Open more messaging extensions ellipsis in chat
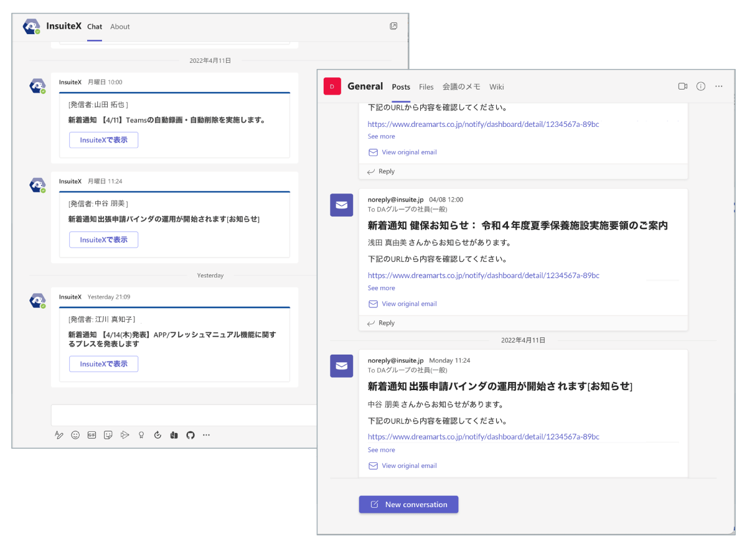This screenshot has height=560, width=747. 207,435
